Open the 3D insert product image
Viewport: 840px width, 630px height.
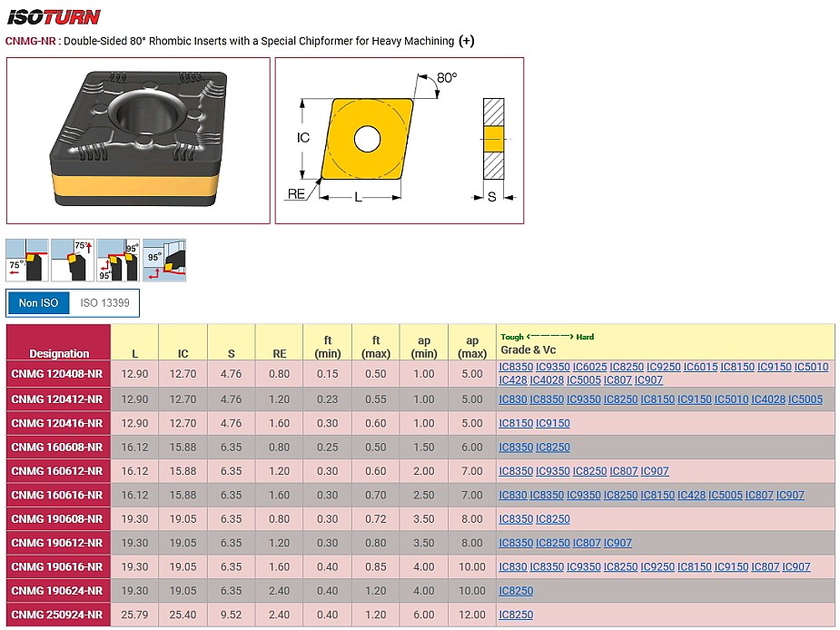point(138,141)
